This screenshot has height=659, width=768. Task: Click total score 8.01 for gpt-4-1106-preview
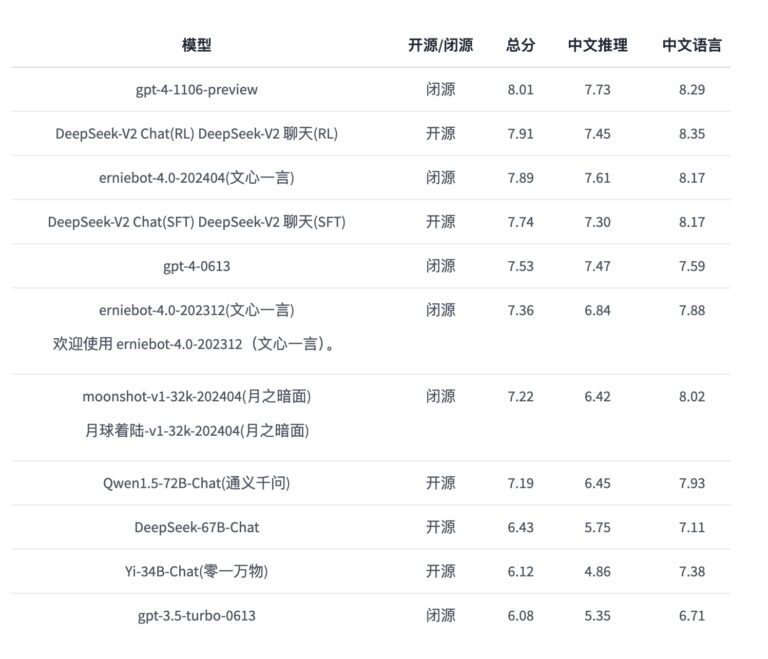tap(520, 90)
